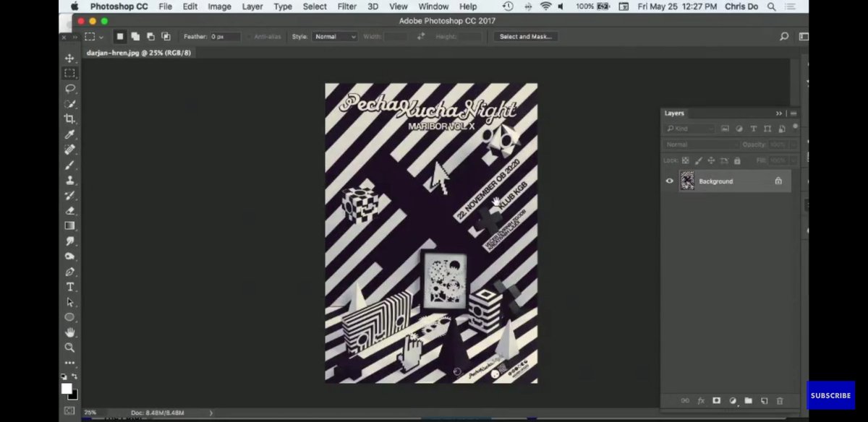868x422 pixels.
Task: Hide the Background layer via eye icon
Action: 669,181
